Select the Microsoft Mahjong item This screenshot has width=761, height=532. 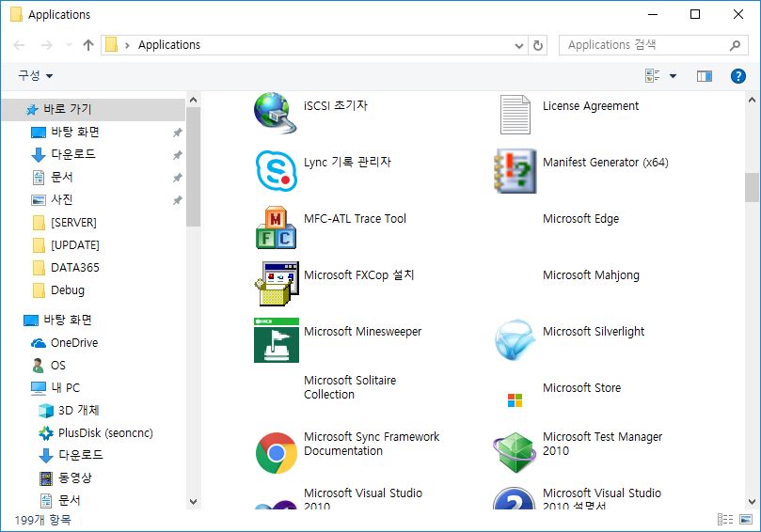[x=591, y=275]
